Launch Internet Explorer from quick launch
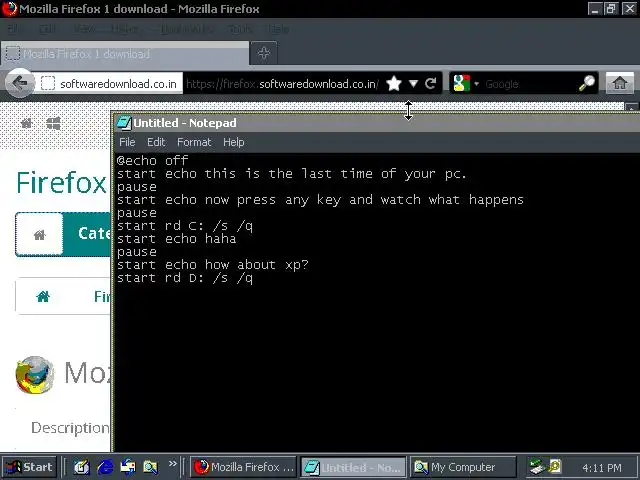640x480 pixels. [x=105, y=467]
